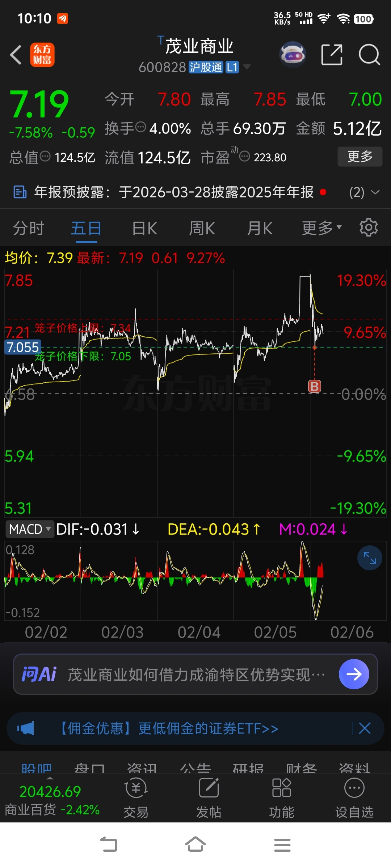Open the 交易 trade icon
The image size is (391, 868).
click(x=136, y=798)
